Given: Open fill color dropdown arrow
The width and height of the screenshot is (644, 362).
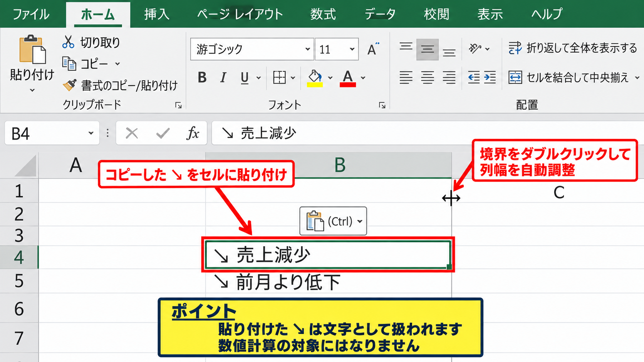Looking at the screenshot, I should coord(330,78).
